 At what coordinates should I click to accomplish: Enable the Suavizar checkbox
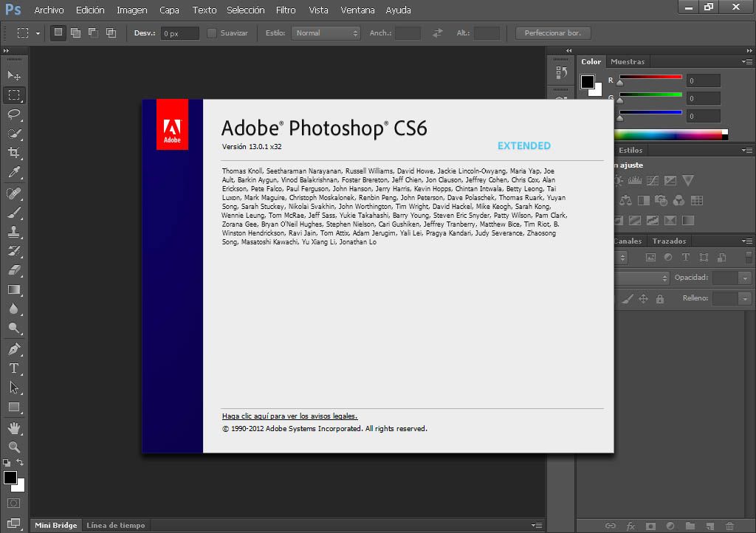[x=212, y=32]
